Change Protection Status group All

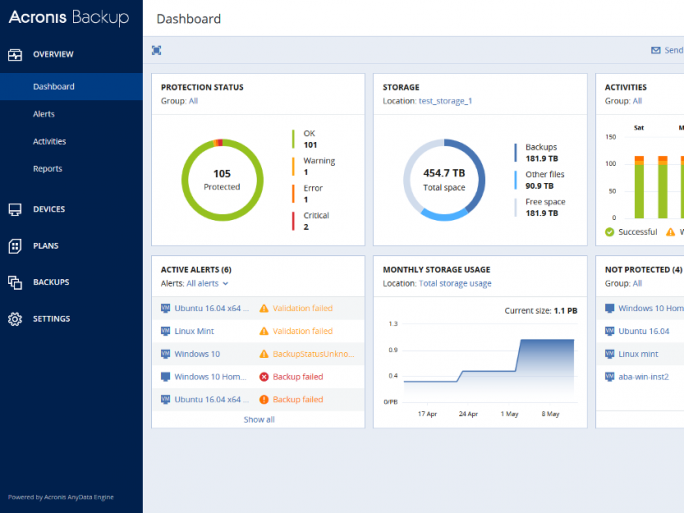pos(193,101)
